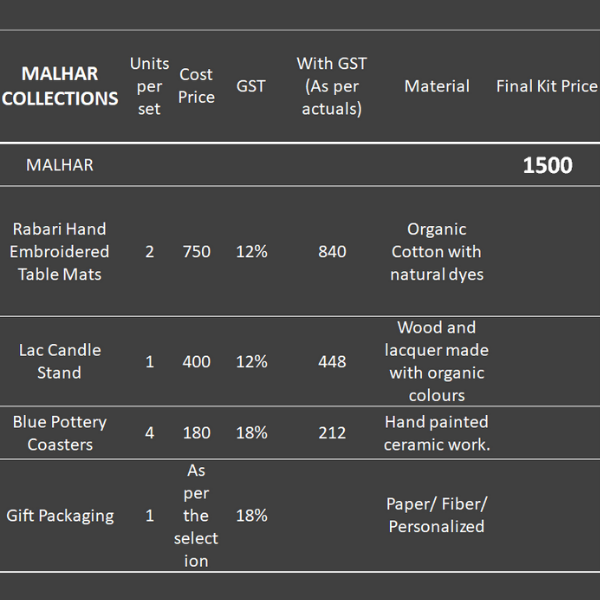
Task: Select Wood and lacquer material cell
Action: tap(437, 361)
